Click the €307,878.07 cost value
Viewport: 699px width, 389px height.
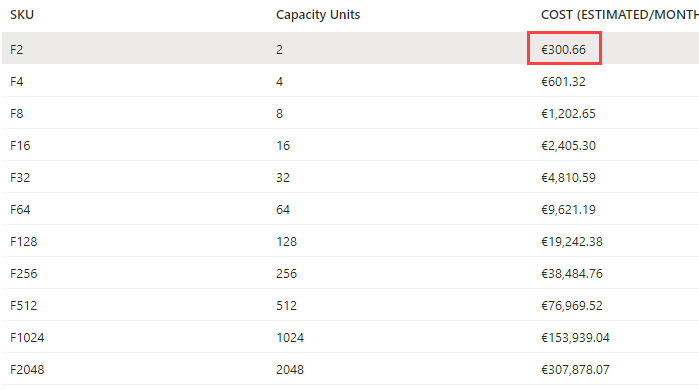tap(575, 370)
